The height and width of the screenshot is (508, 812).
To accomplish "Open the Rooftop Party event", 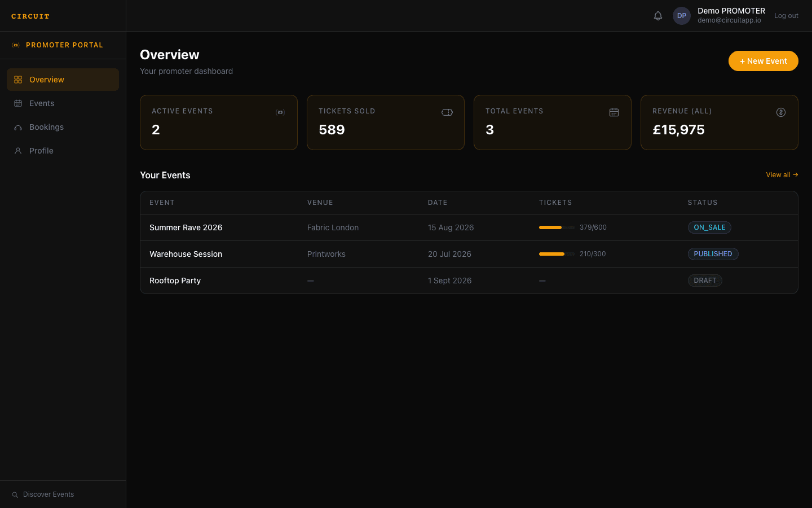I will 175,281.
